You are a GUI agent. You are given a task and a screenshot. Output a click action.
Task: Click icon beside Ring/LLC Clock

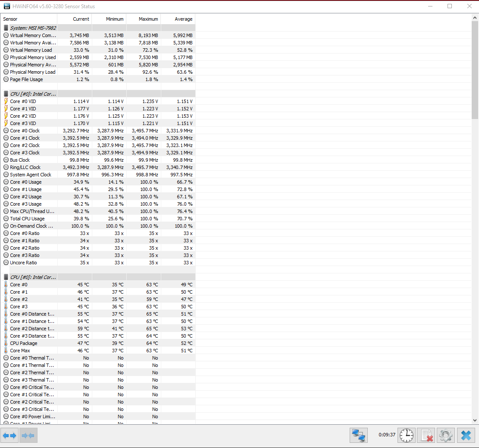tap(6, 167)
